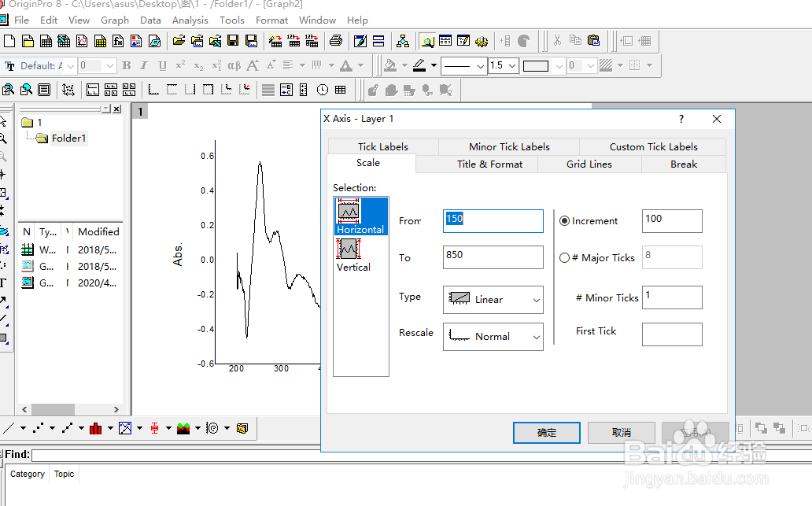
Task: Click the dialog help question mark button
Action: pyautogui.click(x=681, y=119)
